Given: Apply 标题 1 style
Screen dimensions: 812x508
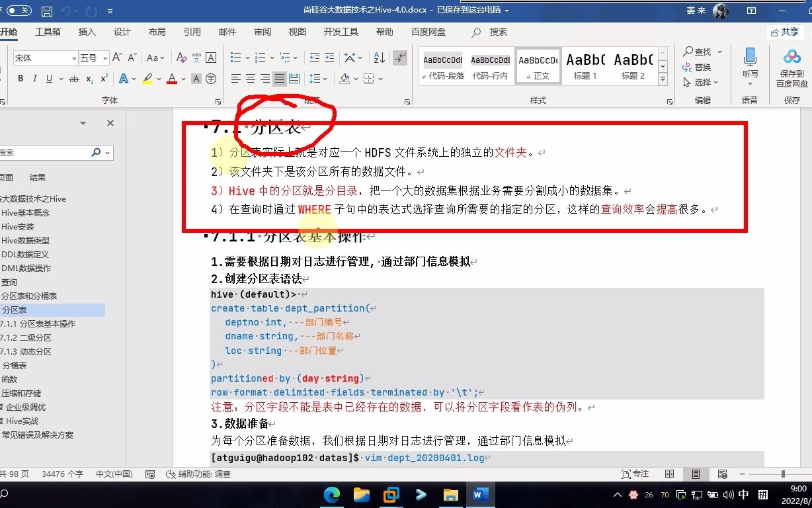Looking at the screenshot, I should 585,66.
